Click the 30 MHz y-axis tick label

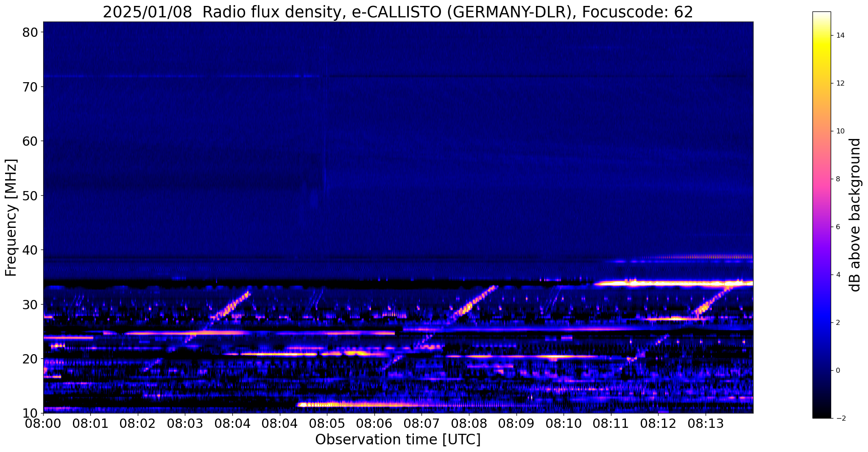(30, 305)
